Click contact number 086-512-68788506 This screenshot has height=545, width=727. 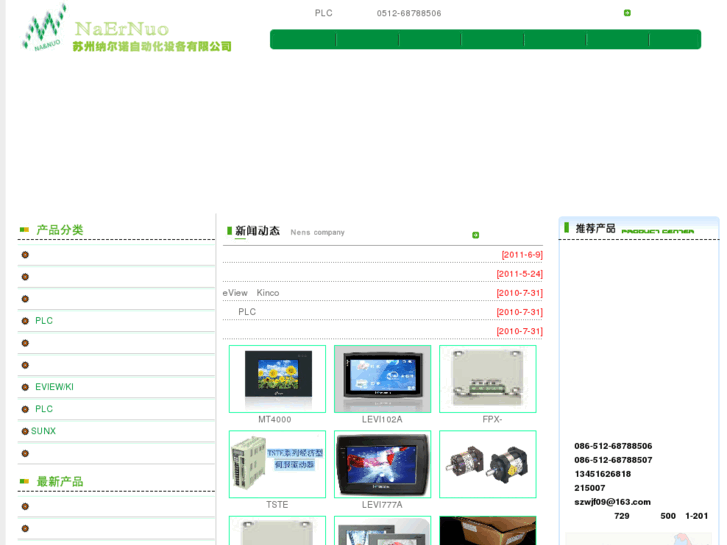[613, 446]
